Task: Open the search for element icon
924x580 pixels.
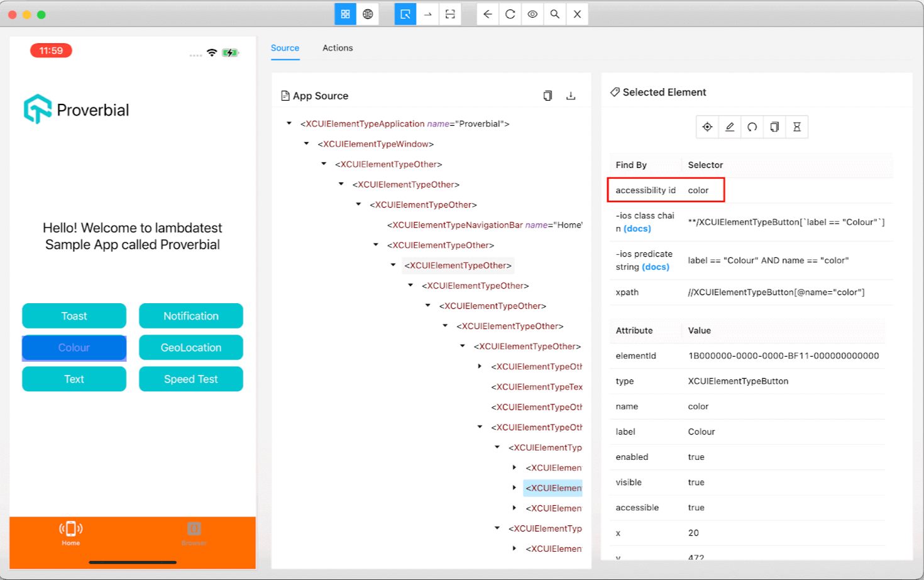Action: click(x=554, y=13)
